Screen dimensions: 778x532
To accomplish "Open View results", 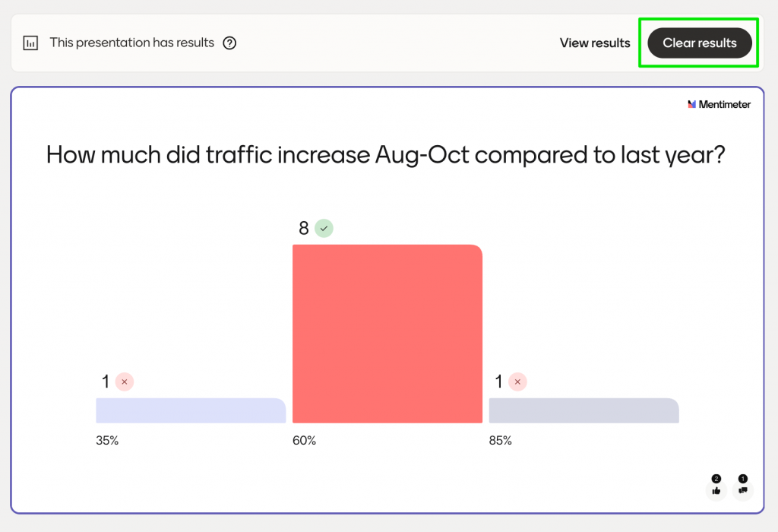I will point(595,43).
